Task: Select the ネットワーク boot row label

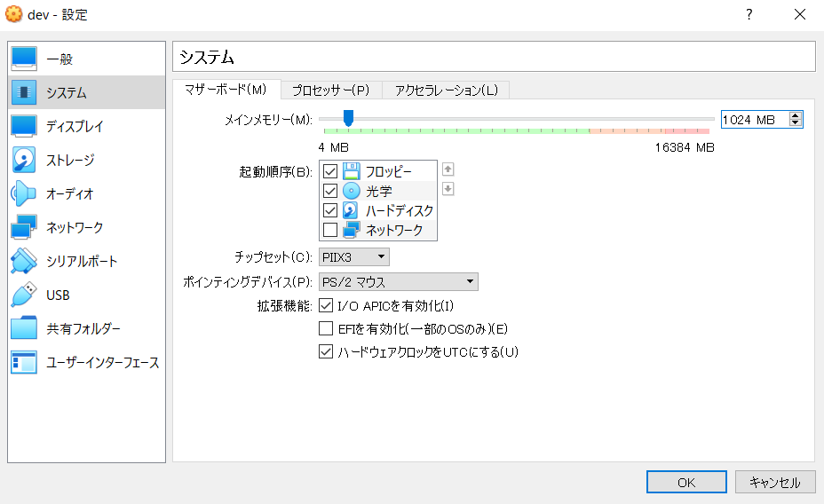Action: click(394, 230)
